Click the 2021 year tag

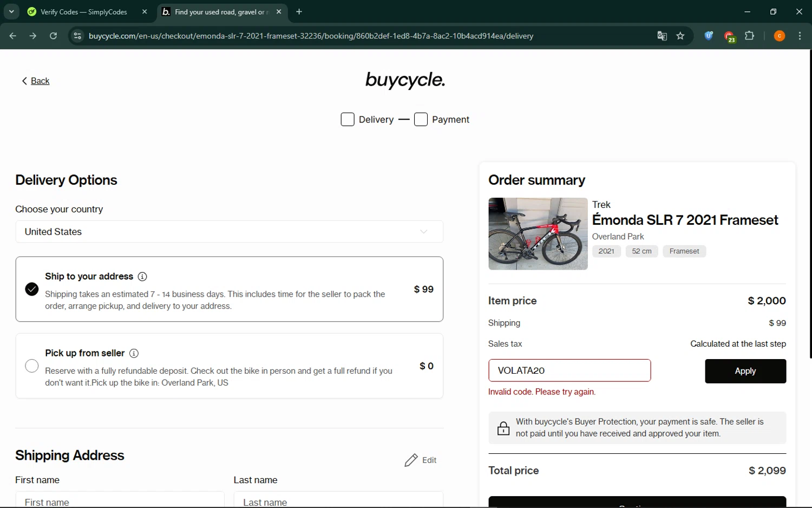[x=606, y=251]
